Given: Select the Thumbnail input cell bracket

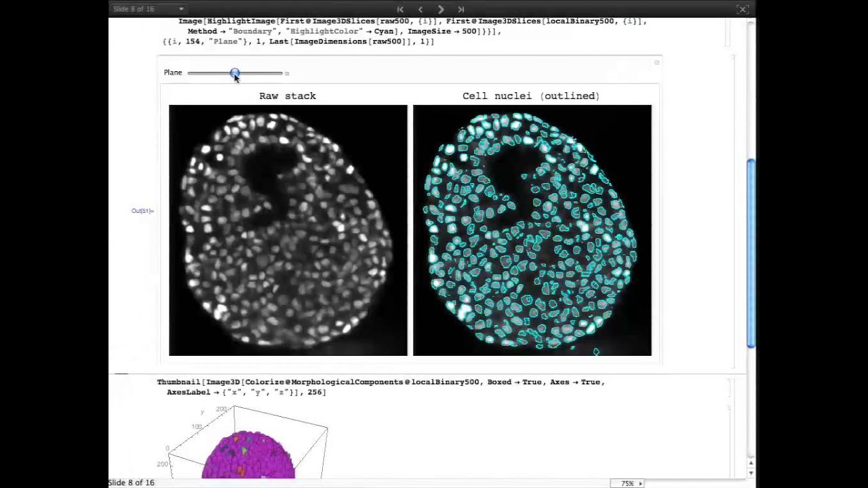Looking at the screenshot, I should click(x=729, y=388).
